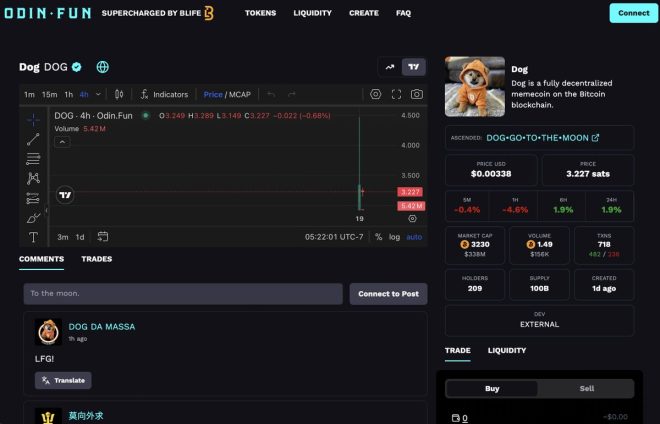This screenshot has width=660, height=424.
Task: Collapse the chart legend with the caret
Action: coord(62,142)
